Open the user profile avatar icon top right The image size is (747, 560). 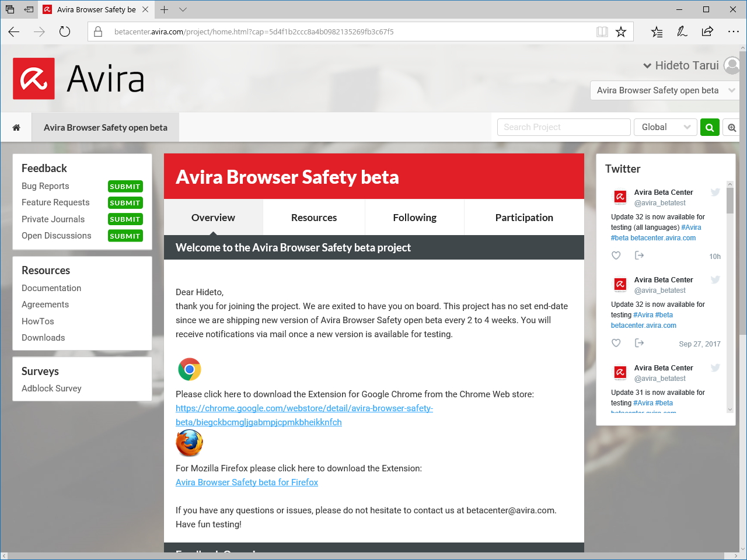[731, 65]
